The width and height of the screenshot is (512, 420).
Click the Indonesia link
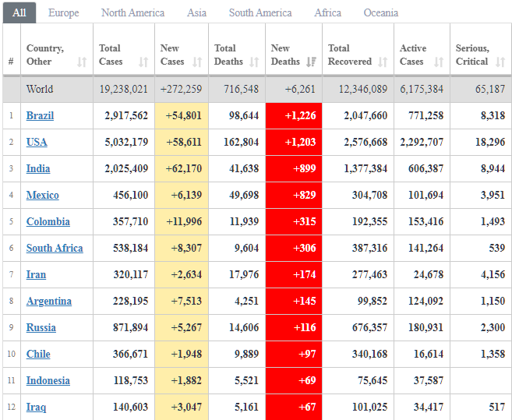pyautogui.click(x=48, y=380)
